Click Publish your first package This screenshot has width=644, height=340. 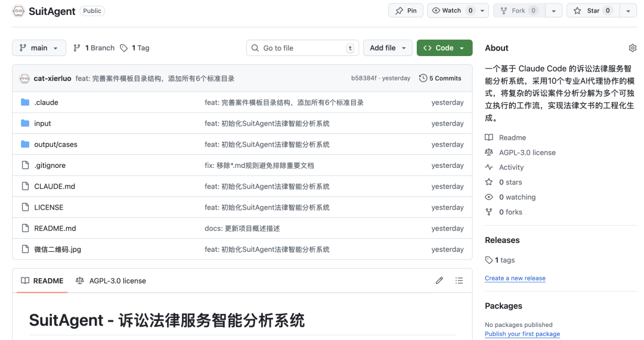click(x=522, y=334)
